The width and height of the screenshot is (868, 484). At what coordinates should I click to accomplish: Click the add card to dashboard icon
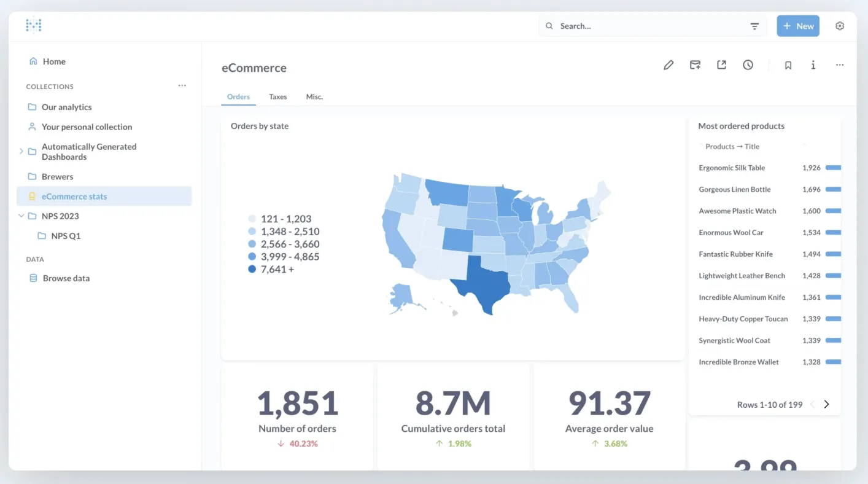click(x=695, y=65)
